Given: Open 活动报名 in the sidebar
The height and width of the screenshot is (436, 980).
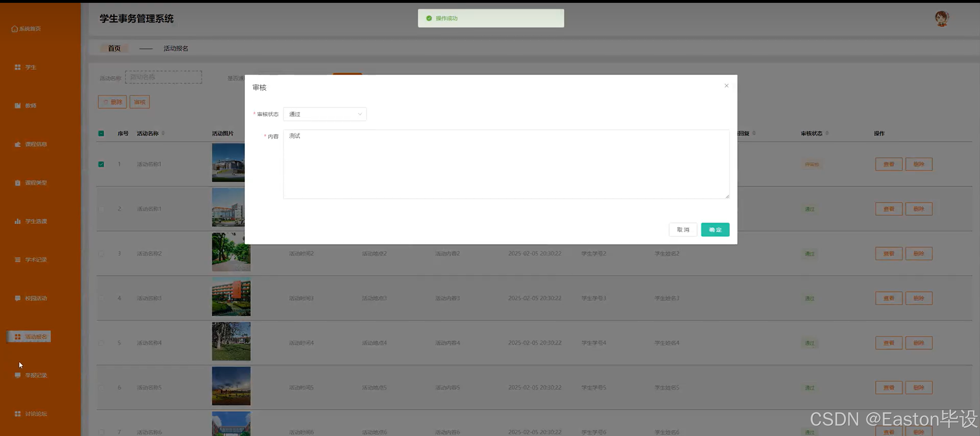Looking at the screenshot, I should click(29, 337).
